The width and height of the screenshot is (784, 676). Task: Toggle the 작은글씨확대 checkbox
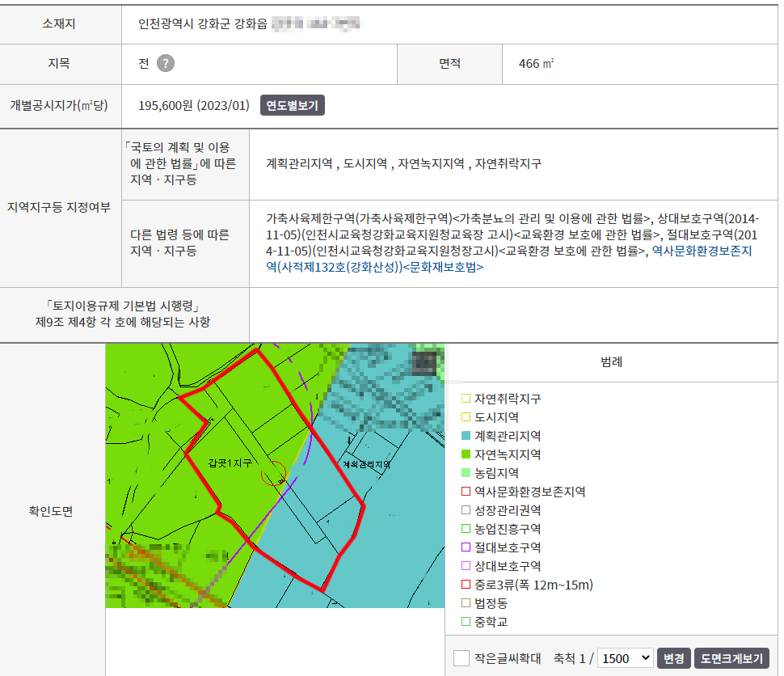point(462,658)
